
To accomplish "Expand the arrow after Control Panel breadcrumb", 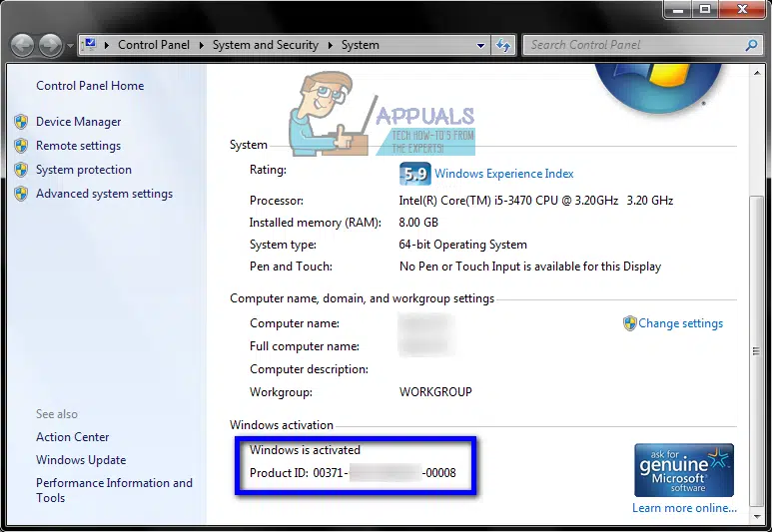I will click(x=201, y=45).
